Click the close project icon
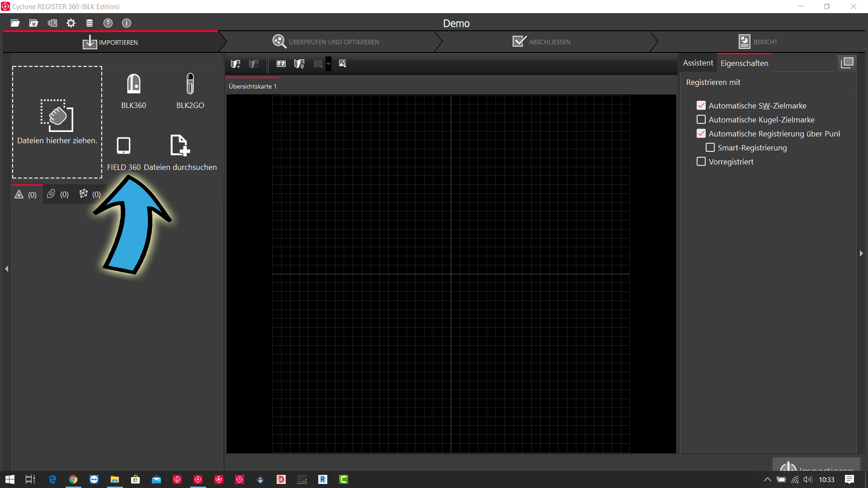The height and width of the screenshot is (488, 868). point(33,23)
